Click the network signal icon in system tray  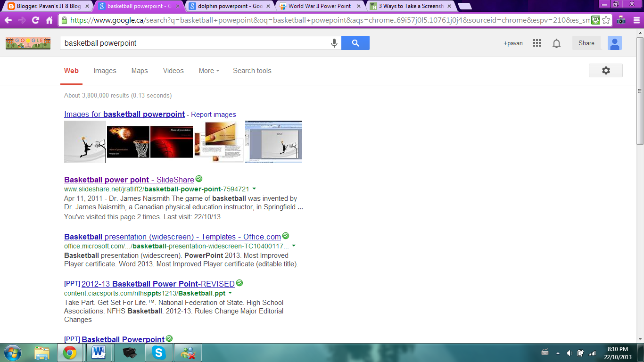coord(593,353)
